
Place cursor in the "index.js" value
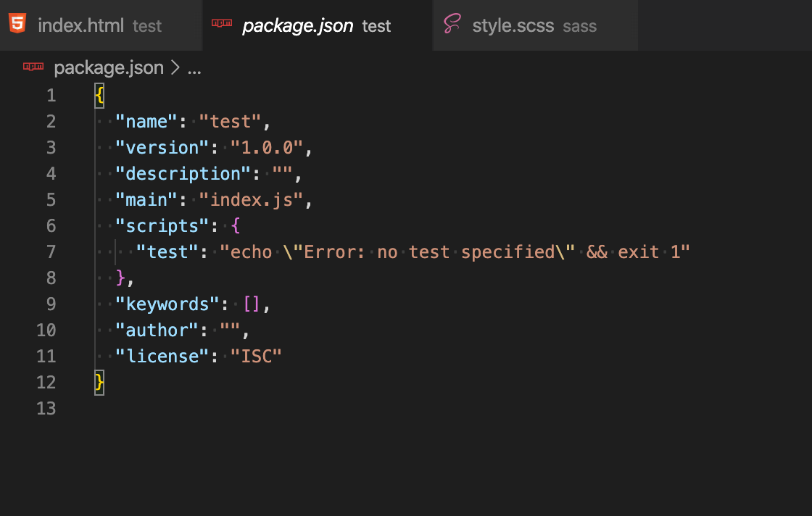click(251, 200)
